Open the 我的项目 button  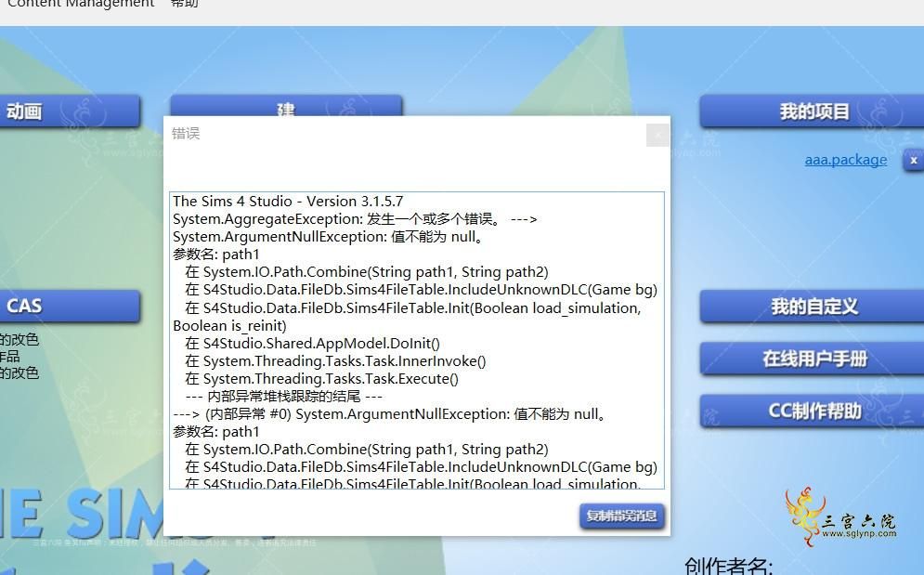(812, 111)
